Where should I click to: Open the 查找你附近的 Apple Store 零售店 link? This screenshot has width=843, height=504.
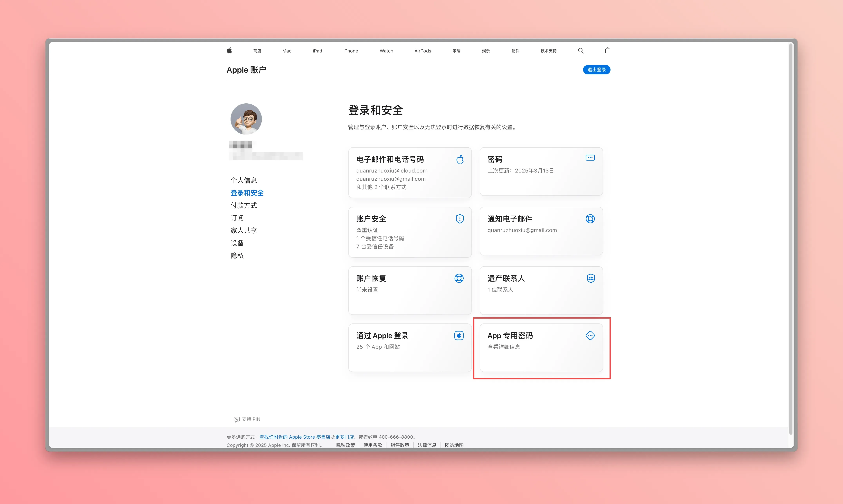point(294,437)
